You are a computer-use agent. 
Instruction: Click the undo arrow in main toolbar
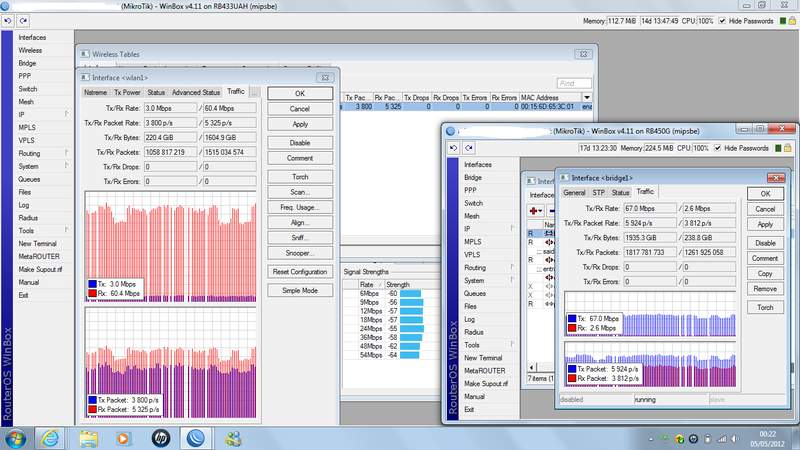click(7, 20)
